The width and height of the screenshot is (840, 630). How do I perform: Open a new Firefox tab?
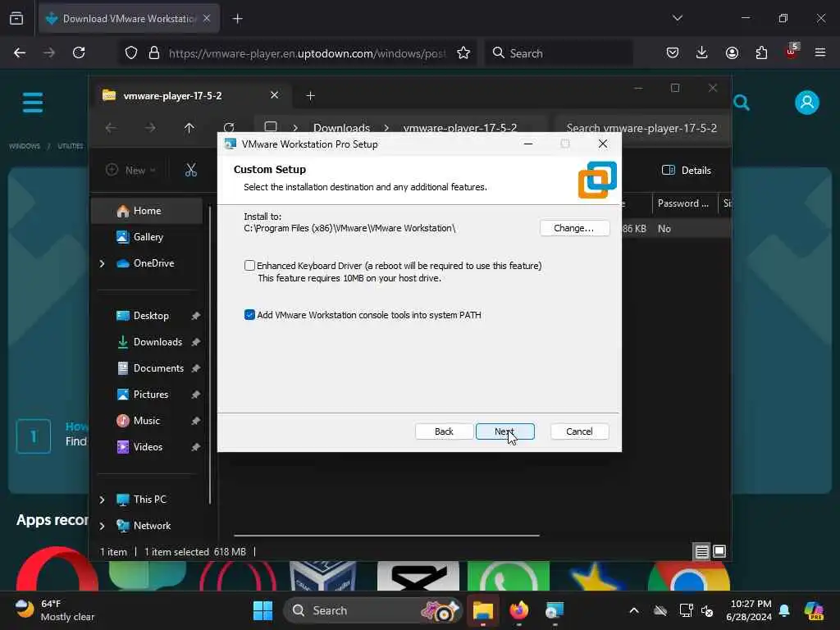pos(237,19)
